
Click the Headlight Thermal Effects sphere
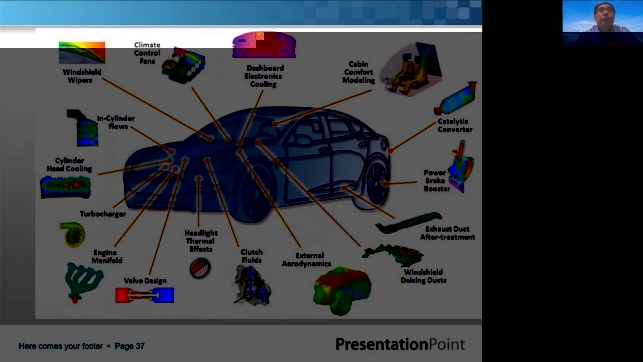coord(200,269)
